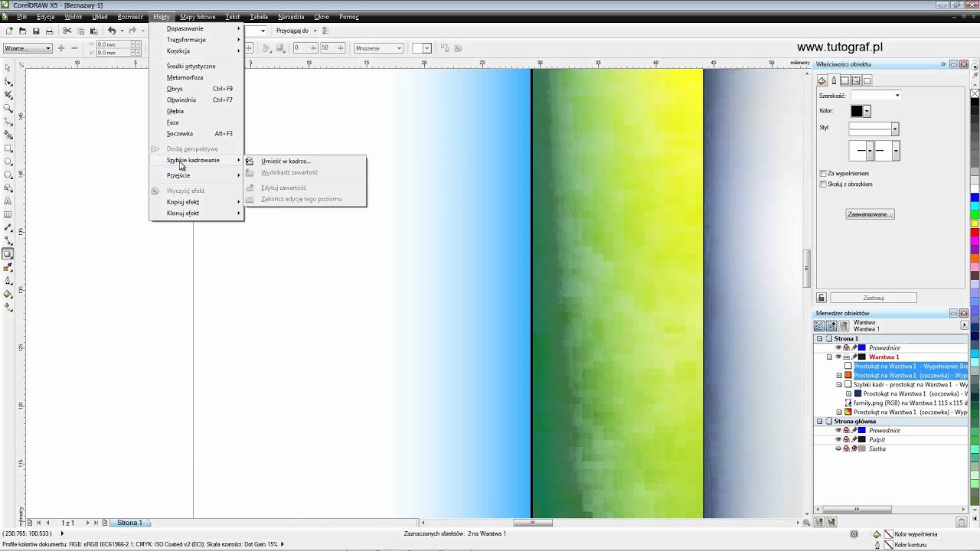
Task: Click the lock icon beside Zastosuj
Action: click(x=822, y=298)
